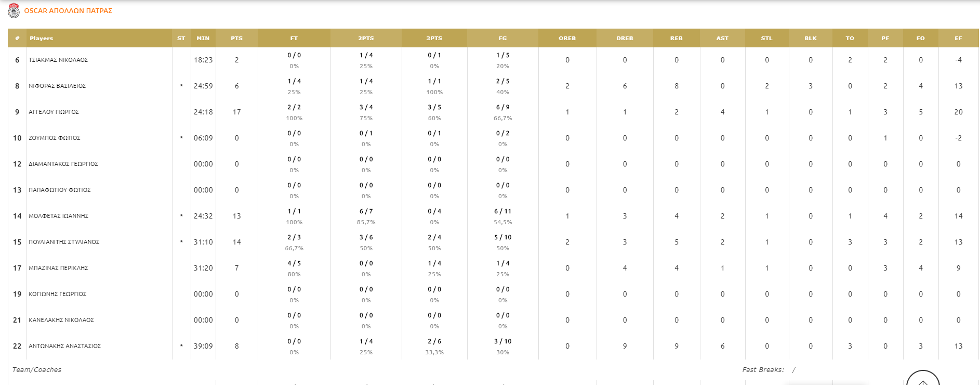Click the 3PTS column header
Viewport: 980px width, 385px height.
point(434,38)
